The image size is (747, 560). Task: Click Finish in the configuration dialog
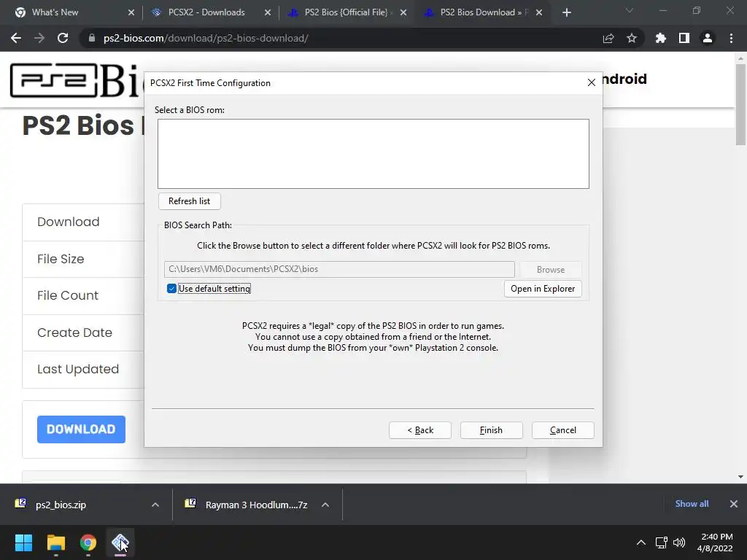pos(491,430)
